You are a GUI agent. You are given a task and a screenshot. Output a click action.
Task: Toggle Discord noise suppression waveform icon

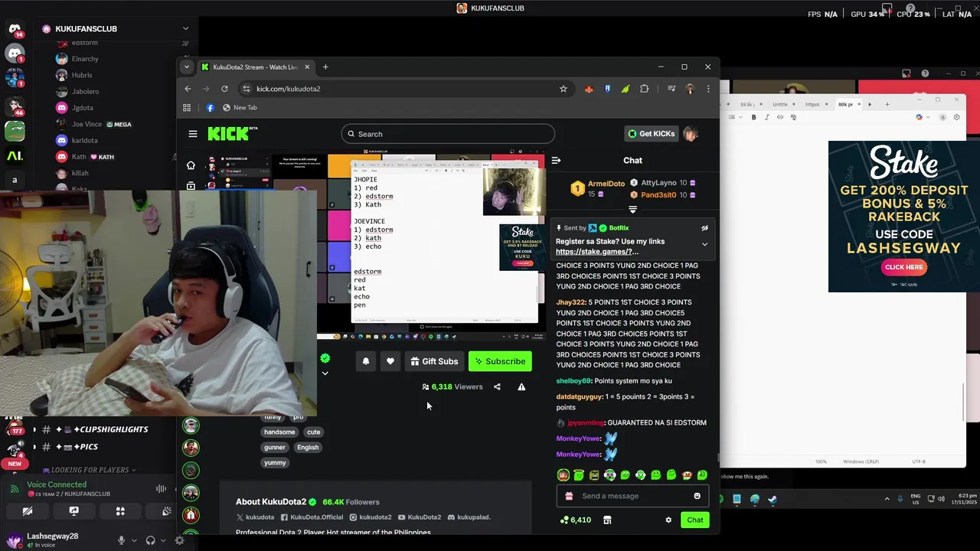click(x=161, y=489)
